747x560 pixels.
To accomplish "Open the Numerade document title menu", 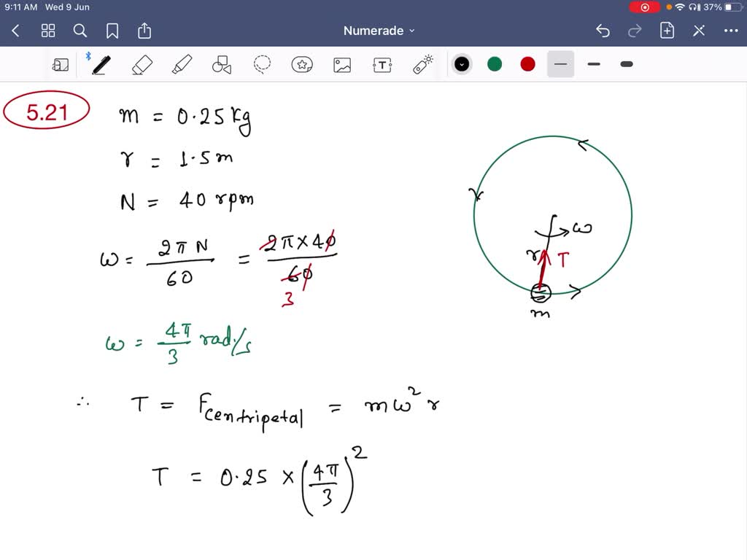I will click(379, 31).
